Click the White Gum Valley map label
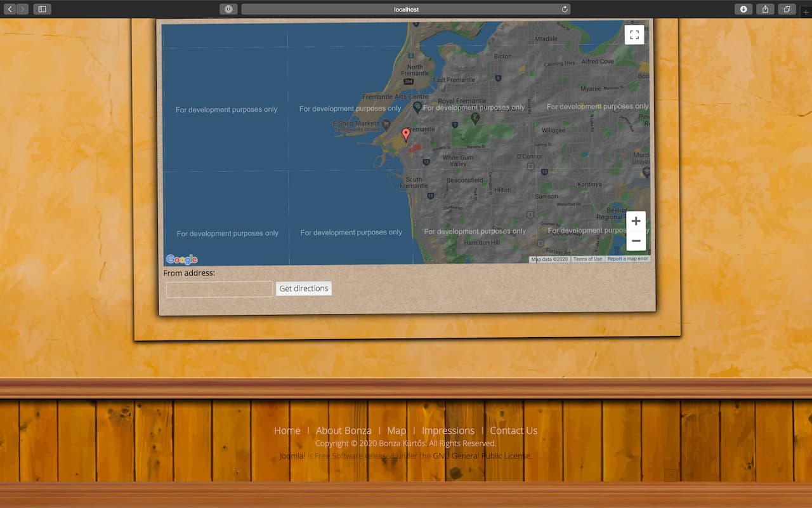 pyautogui.click(x=458, y=161)
